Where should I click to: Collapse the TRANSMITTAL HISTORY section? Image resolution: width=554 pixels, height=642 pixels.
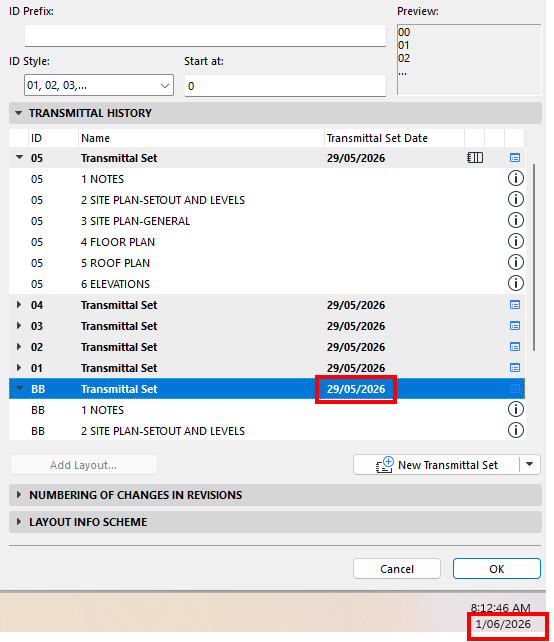pyautogui.click(x=18, y=113)
